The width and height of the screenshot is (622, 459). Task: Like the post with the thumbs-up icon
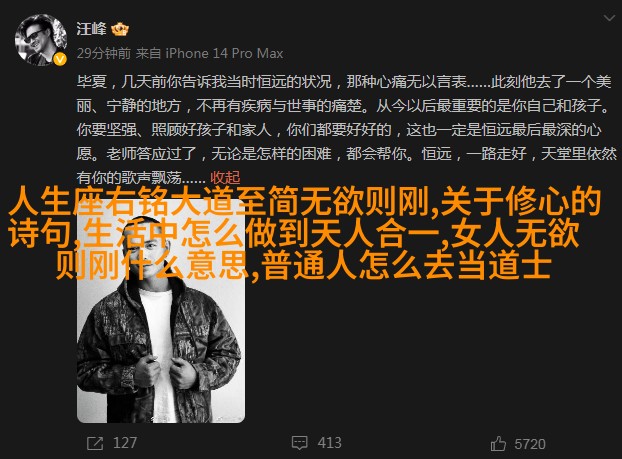pos(498,444)
